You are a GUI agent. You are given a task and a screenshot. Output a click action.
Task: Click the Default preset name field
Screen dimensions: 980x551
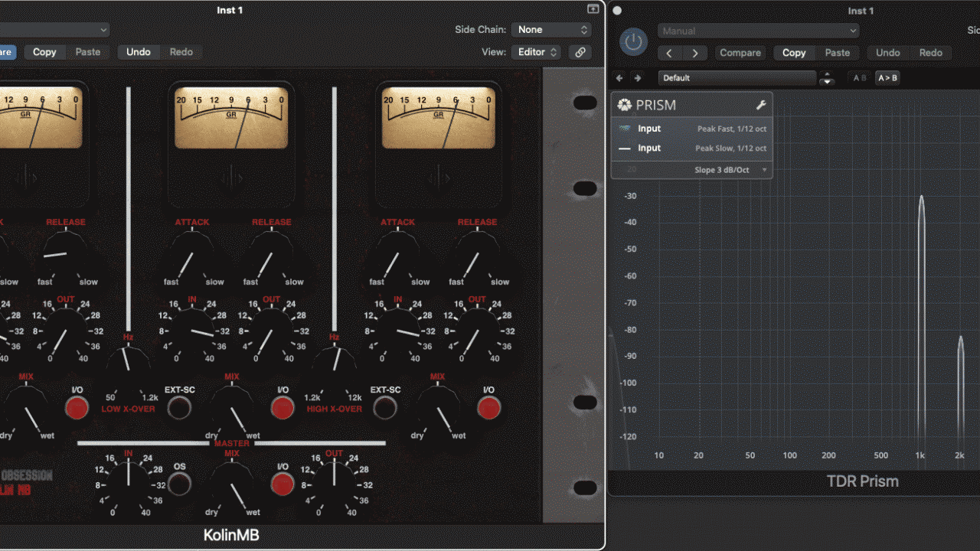click(x=737, y=78)
